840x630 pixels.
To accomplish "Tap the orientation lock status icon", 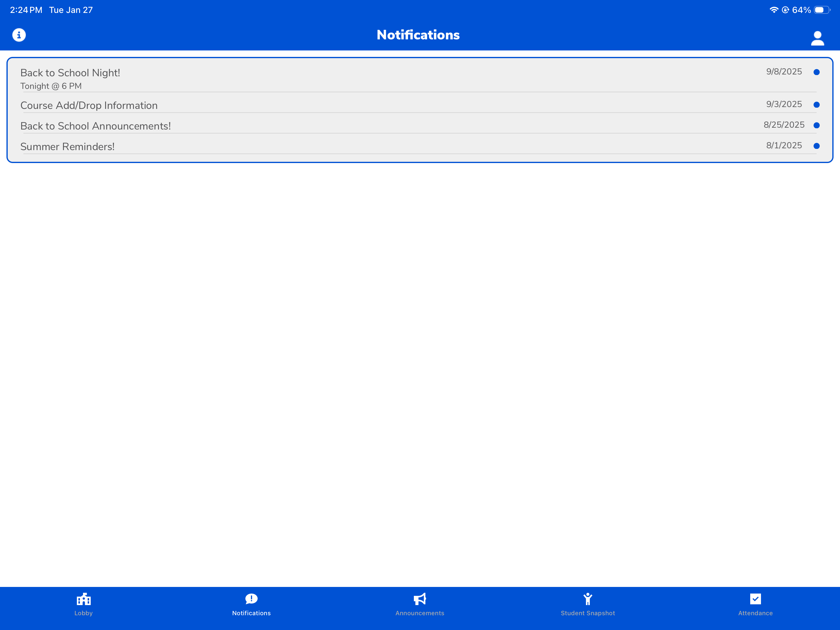I will (x=785, y=10).
